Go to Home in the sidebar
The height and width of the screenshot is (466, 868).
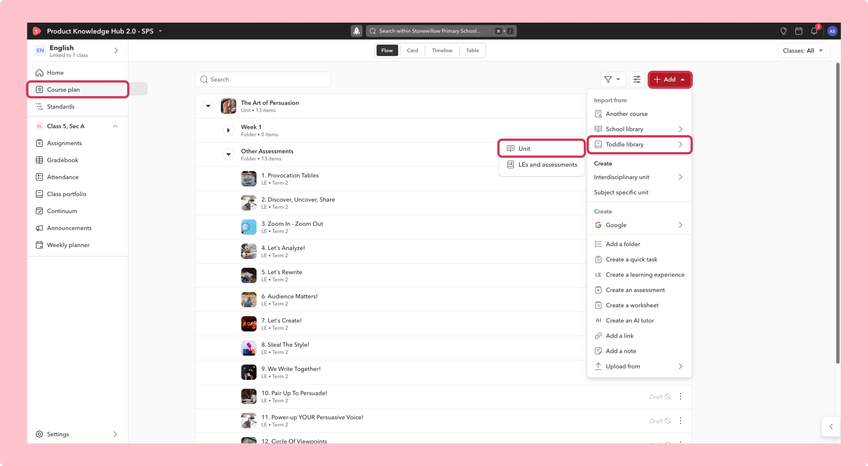78,73
